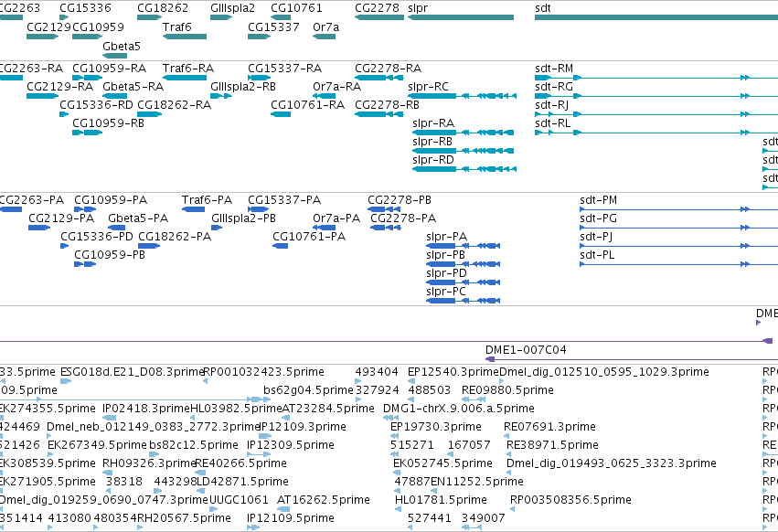Select the sdt-PL protein label
The image size is (778, 532).
(x=597, y=255)
